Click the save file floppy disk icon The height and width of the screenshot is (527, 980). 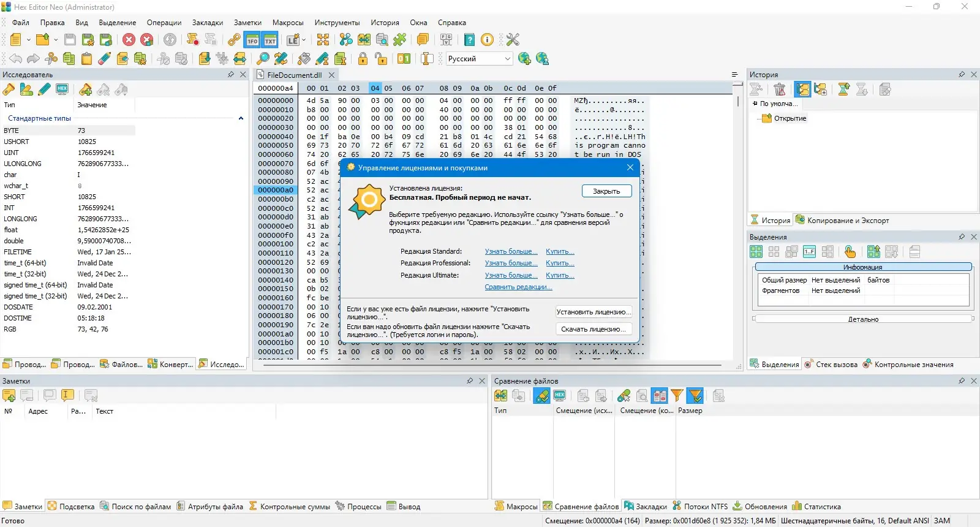point(70,40)
